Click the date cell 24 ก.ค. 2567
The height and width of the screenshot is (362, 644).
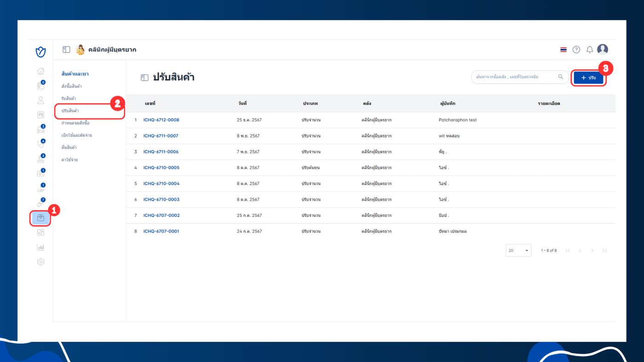[249, 231]
